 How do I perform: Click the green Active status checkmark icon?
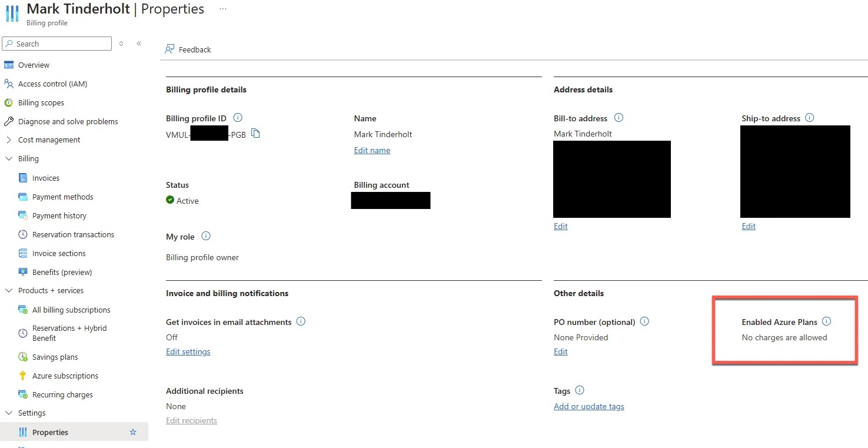pos(170,200)
